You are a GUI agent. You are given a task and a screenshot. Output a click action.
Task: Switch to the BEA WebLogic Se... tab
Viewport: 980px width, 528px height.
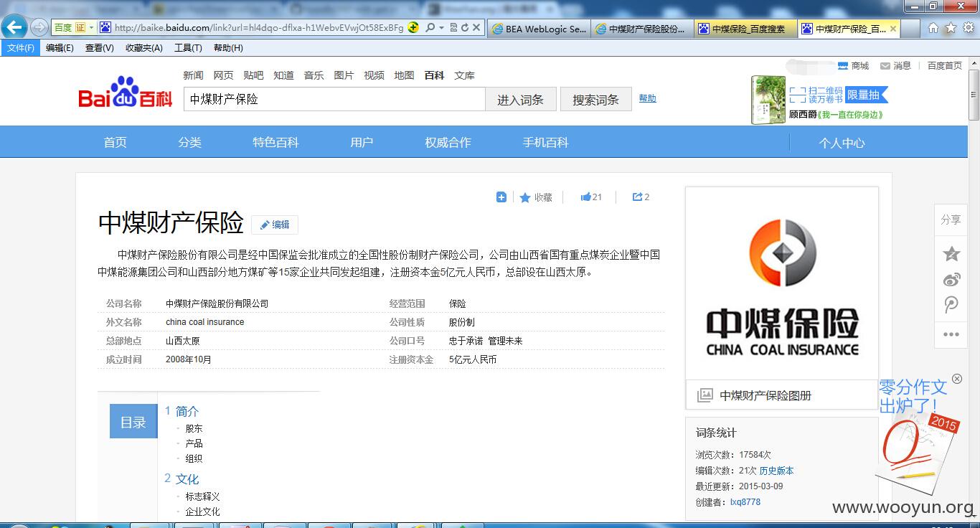coord(539,29)
